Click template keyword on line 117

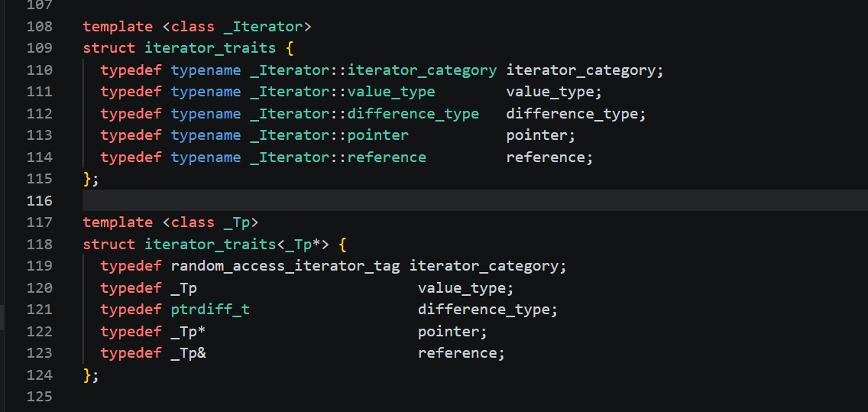(118, 222)
